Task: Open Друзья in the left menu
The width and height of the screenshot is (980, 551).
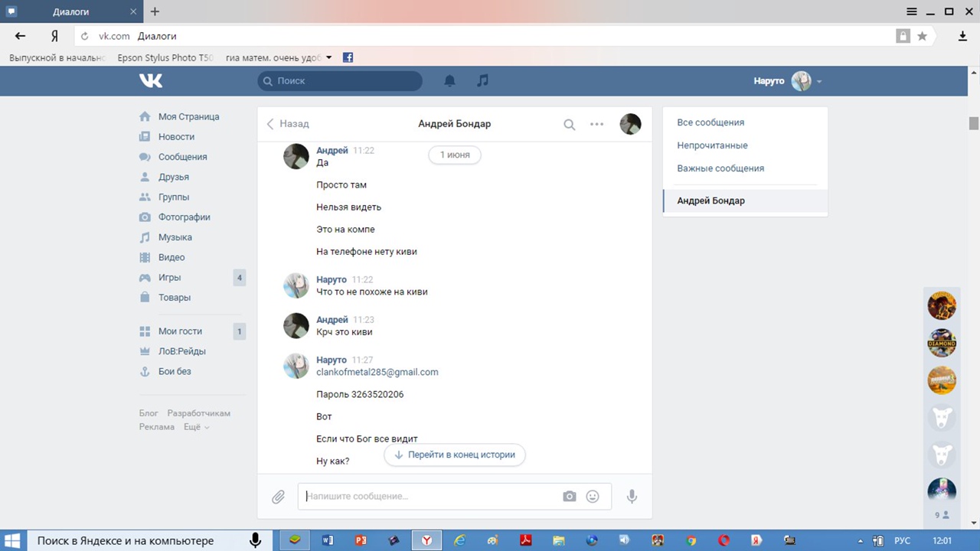Action: point(173,177)
